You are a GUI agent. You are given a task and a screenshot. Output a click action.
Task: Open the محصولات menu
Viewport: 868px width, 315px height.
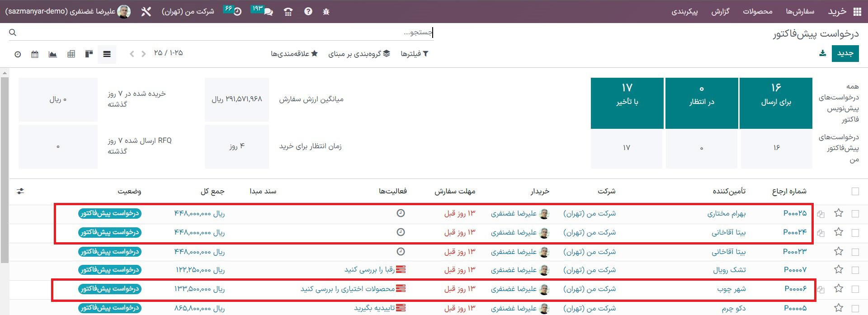pyautogui.click(x=758, y=12)
